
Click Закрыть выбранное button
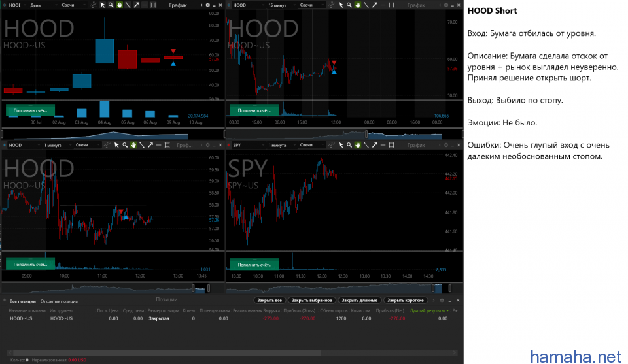click(x=311, y=301)
